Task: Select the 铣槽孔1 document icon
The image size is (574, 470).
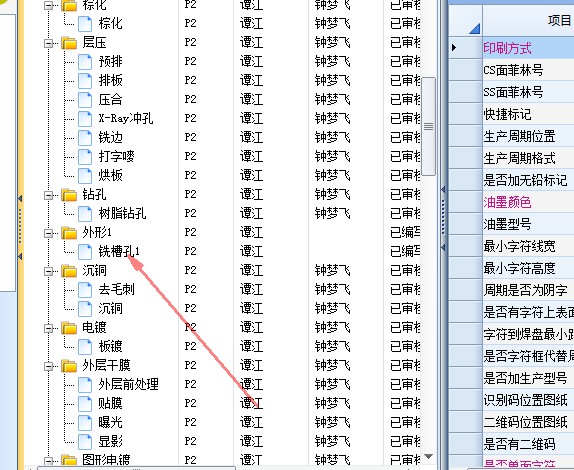Action: click(85, 251)
